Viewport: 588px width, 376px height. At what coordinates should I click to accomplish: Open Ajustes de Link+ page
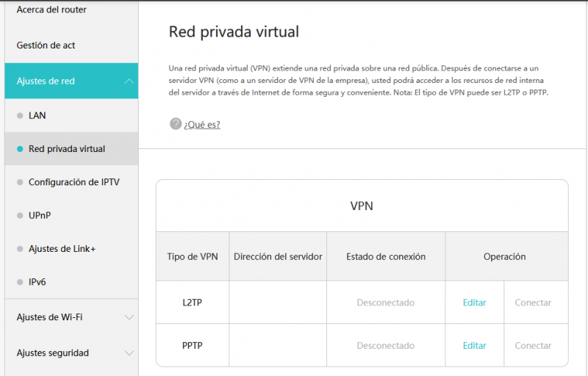[x=62, y=248]
